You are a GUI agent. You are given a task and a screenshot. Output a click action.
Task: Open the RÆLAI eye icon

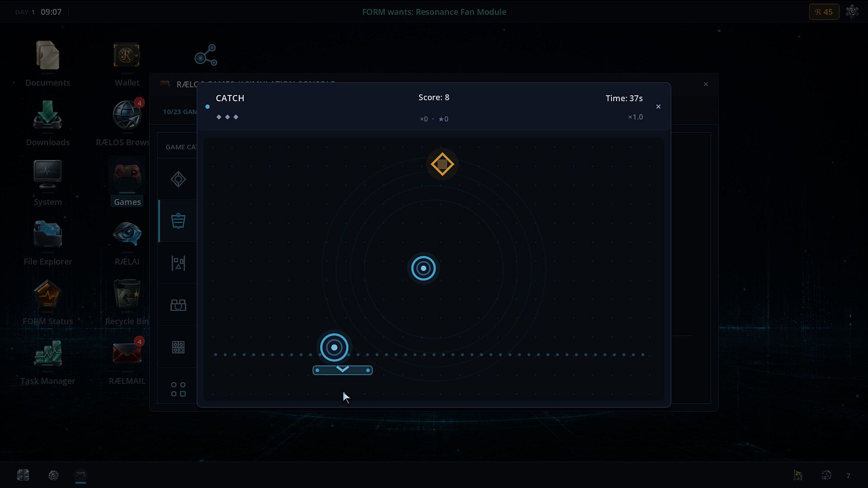coord(127,234)
